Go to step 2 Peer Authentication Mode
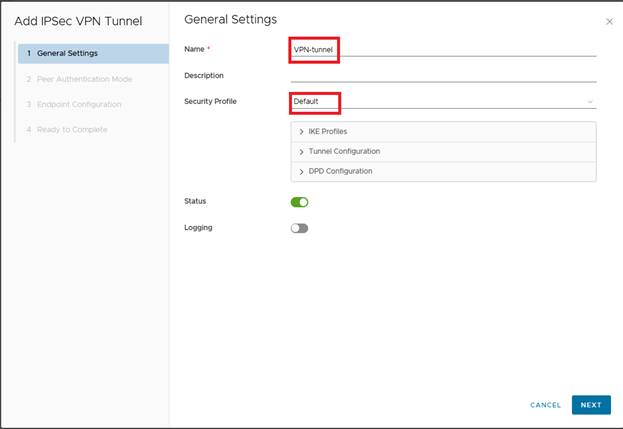The height and width of the screenshot is (429, 623). pos(84,79)
